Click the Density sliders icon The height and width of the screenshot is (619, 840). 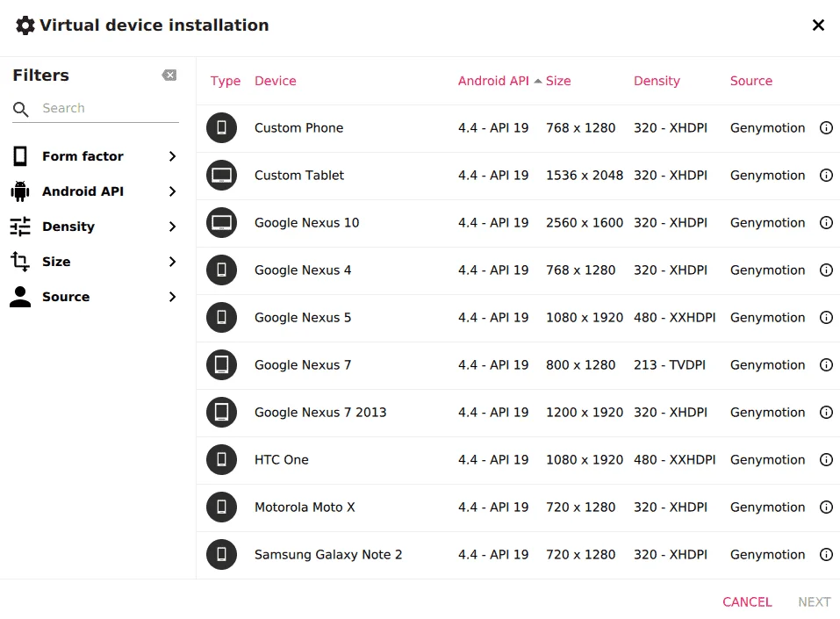point(20,227)
